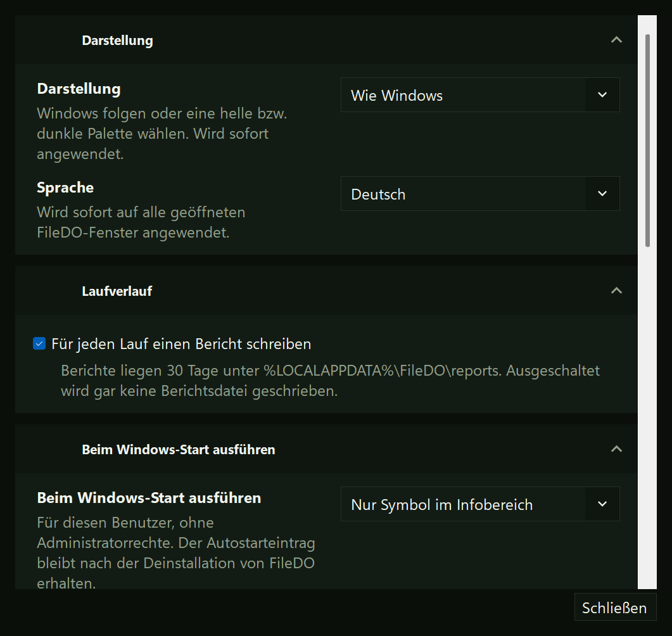The image size is (672, 636).
Task: Open the Deutsch language dropdown
Action: coord(480,193)
